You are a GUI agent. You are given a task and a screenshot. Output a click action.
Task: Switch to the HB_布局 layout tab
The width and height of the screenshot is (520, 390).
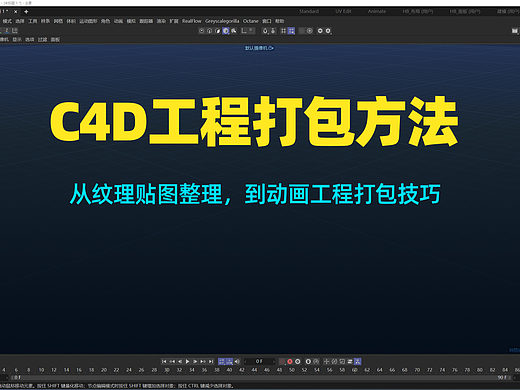pos(418,11)
